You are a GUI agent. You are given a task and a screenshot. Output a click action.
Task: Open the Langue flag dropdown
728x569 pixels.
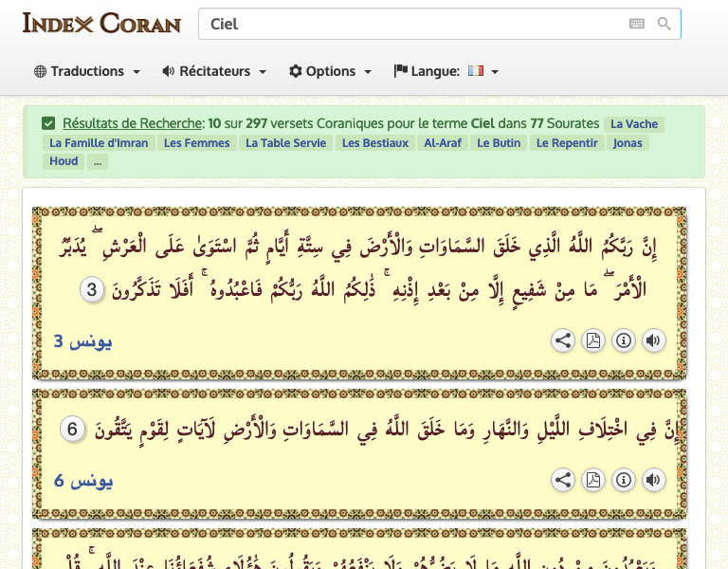click(x=446, y=71)
